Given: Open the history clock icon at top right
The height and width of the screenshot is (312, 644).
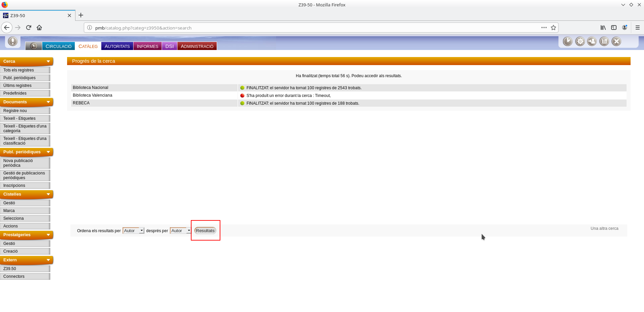Looking at the screenshot, I should click(568, 41).
